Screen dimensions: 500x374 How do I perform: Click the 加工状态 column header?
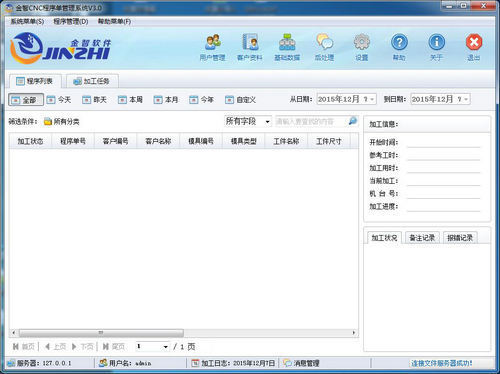30,141
